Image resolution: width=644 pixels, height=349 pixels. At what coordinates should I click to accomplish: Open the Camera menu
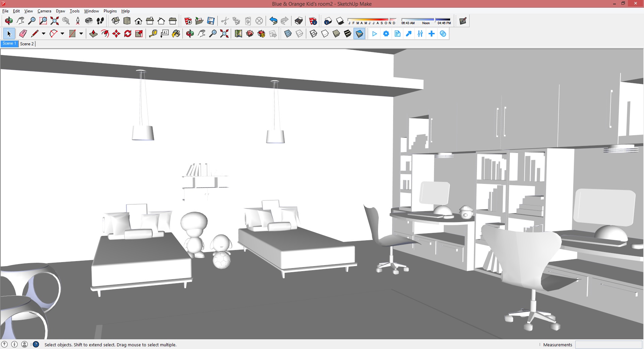(44, 11)
